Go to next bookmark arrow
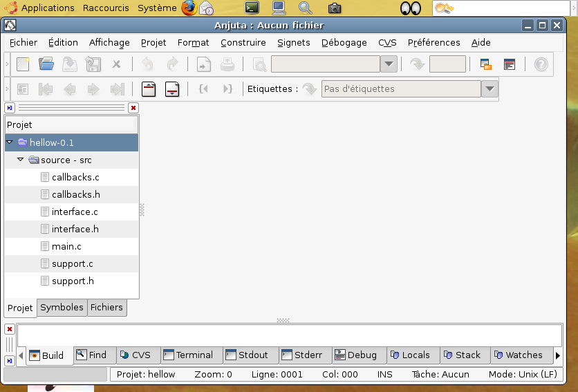This screenshot has height=392, width=578. 93,89
